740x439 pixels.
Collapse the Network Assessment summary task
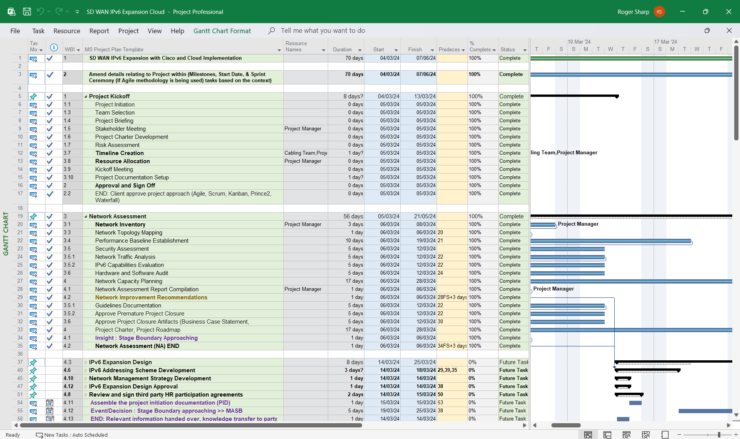click(86, 216)
